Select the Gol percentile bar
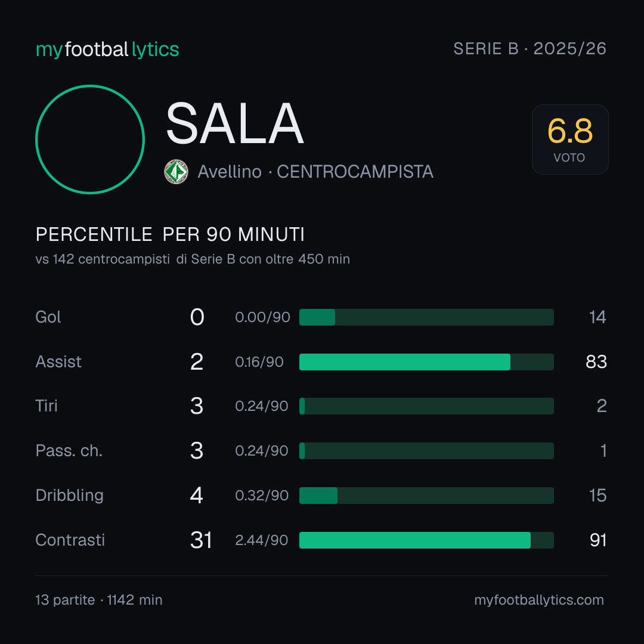This screenshot has width=644, height=644. coord(426,317)
